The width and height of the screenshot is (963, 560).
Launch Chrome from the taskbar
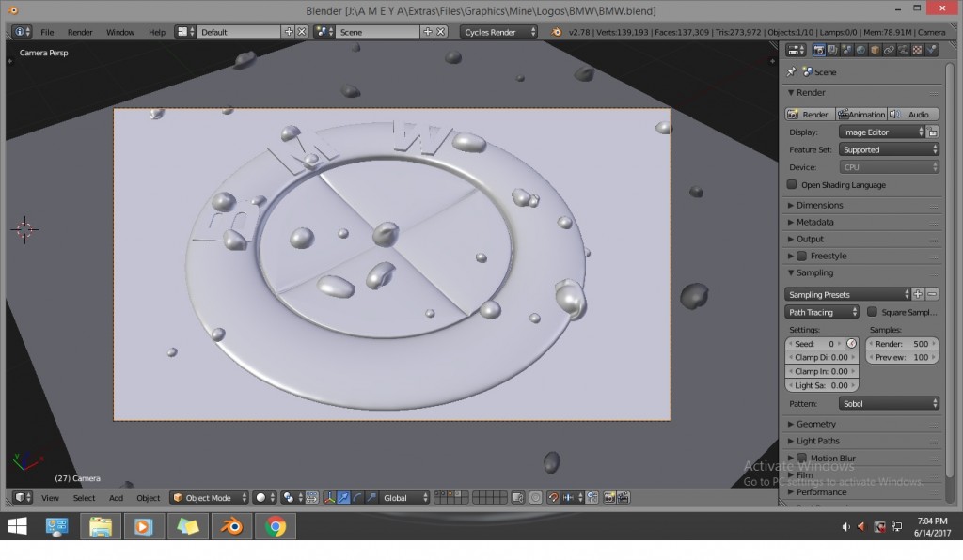[x=276, y=526]
